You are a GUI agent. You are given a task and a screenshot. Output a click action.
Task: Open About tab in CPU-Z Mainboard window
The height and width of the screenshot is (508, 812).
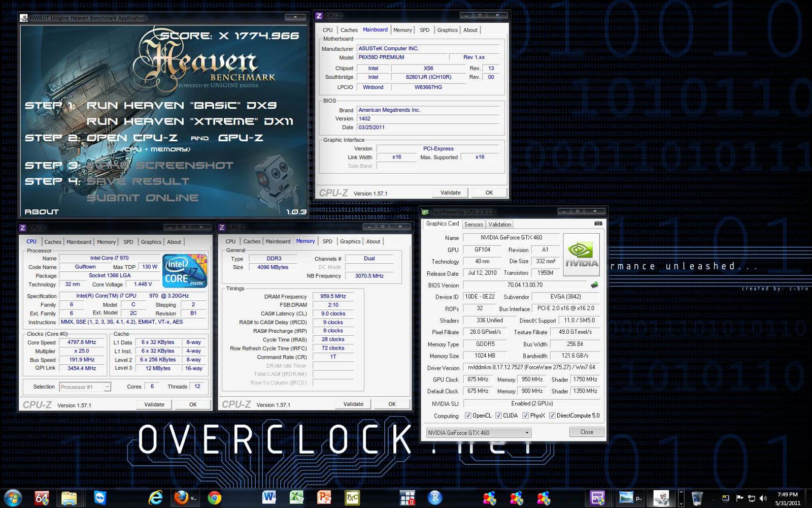tap(470, 30)
